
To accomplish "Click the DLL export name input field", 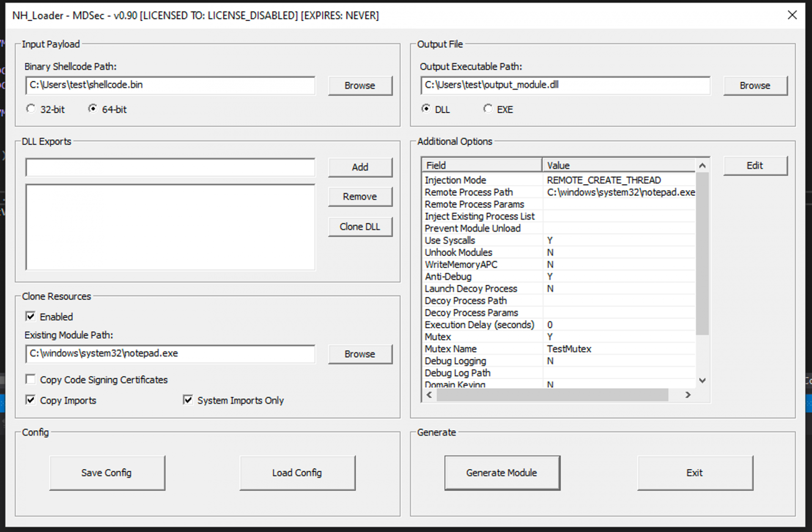I will click(170, 167).
